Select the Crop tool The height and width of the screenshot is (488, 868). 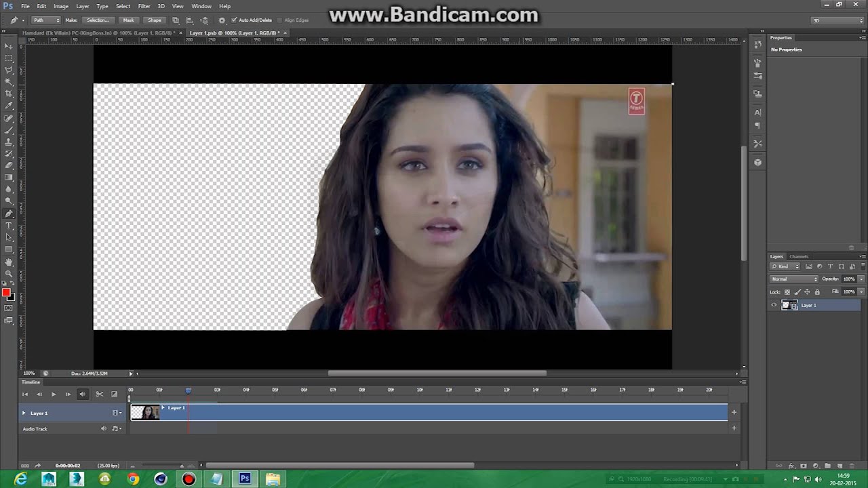pyautogui.click(x=9, y=94)
